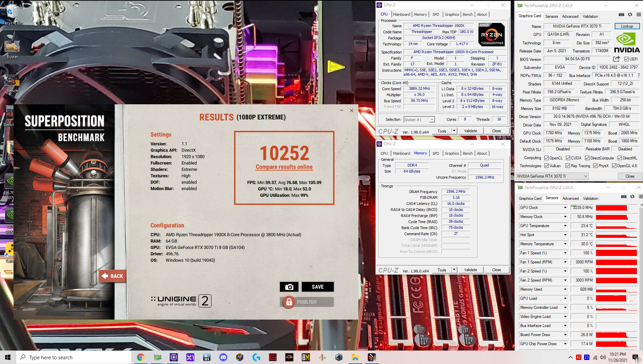Click the refresh icon in the top GPU-Z window
Image resolution: width=643 pixels, height=364 pixels.
(630, 14)
